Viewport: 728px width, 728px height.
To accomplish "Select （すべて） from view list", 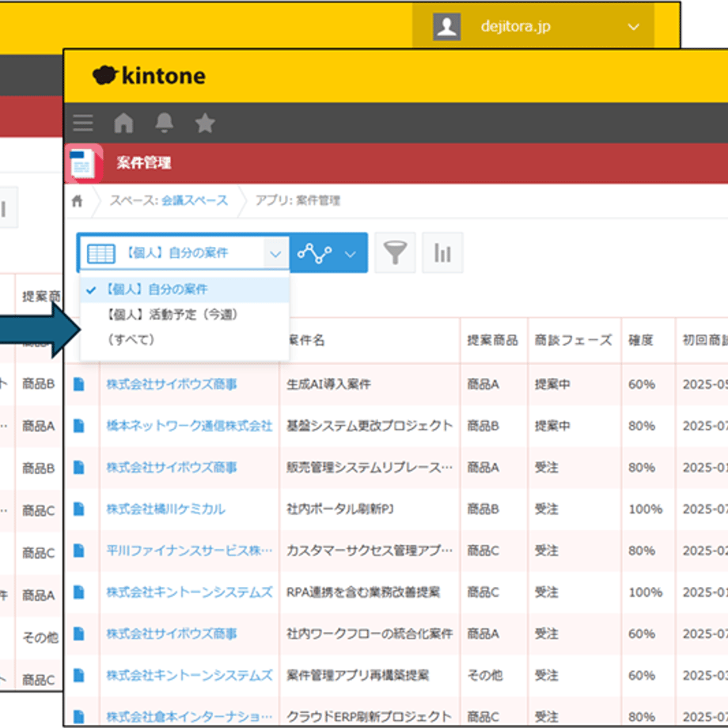I will coord(185,339).
